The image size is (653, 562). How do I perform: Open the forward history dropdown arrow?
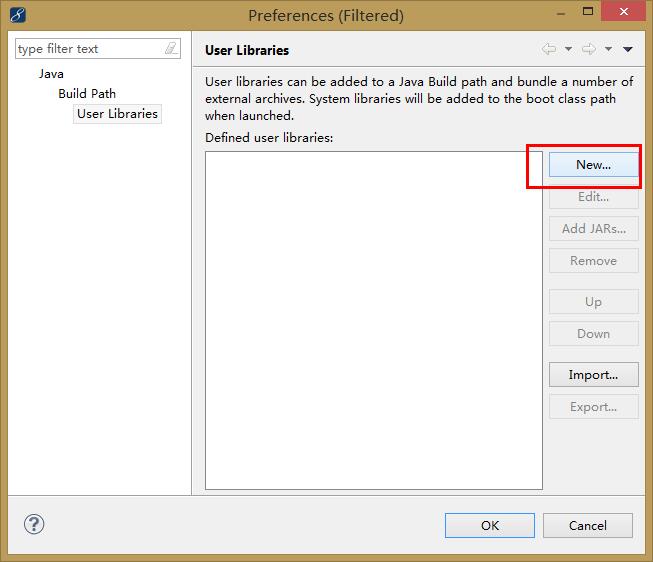point(608,49)
